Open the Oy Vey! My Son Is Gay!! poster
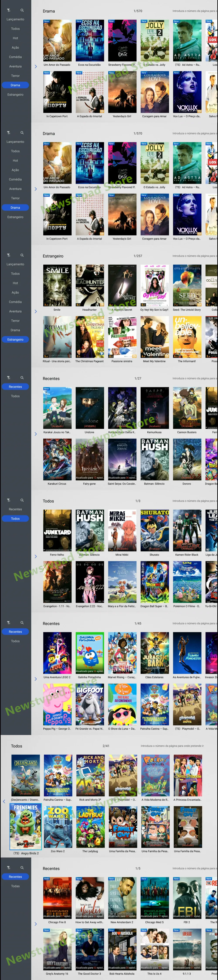218x980 pixels. (155, 285)
